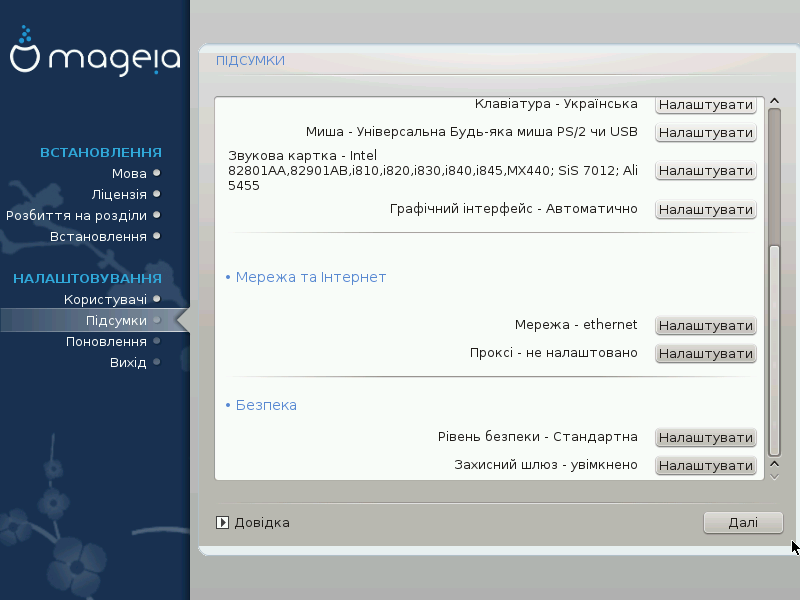Configure Захисний шлюз - увімкнено
This screenshot has height=600, width=800.
click(x=706, y=465)
